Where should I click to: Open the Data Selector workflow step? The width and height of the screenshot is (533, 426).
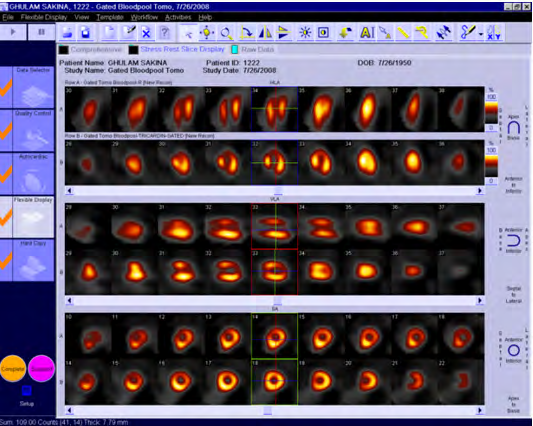coord(33,87)
